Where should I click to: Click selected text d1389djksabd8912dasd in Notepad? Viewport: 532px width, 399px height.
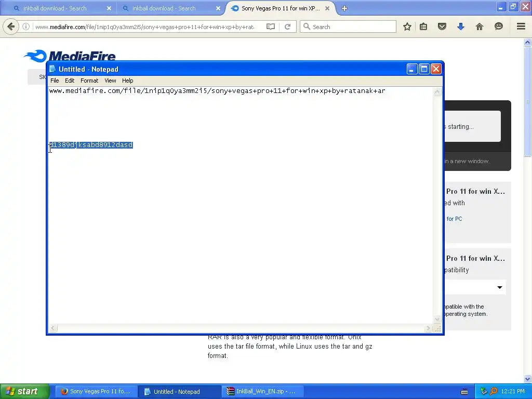91,145
